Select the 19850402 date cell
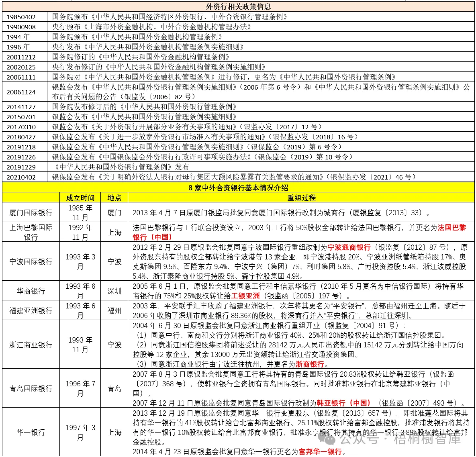Viewport: 476px width, 457px height. click(x=21, y=17)
